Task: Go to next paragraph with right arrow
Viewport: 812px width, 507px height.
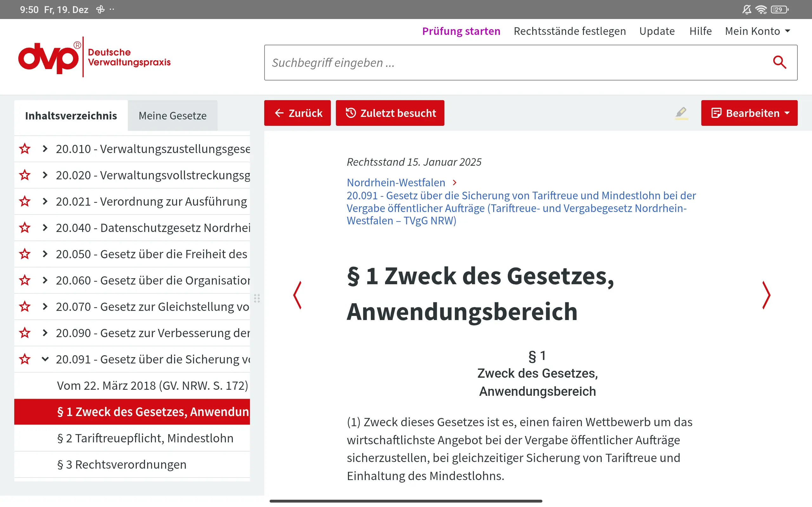Action: [x=766, y=295]
